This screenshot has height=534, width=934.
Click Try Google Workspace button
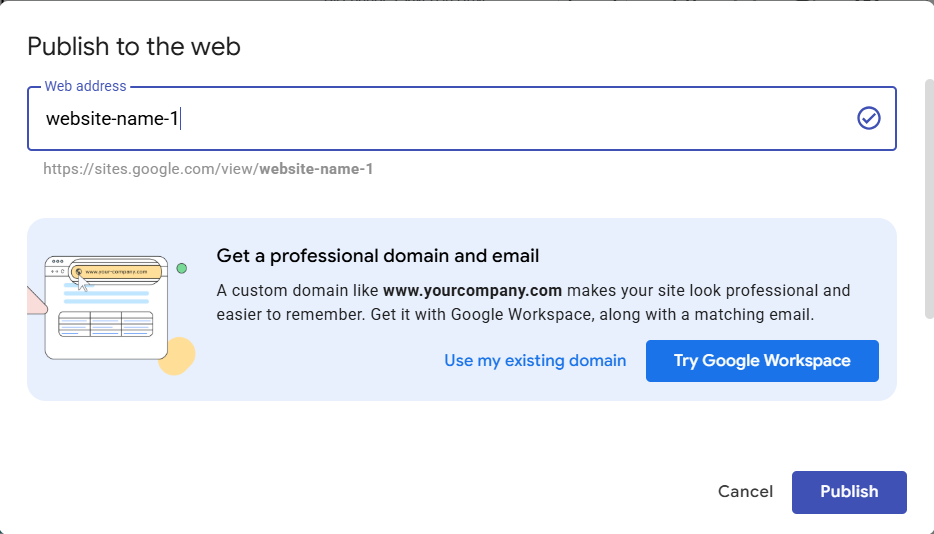pyautogui.click(x=762, y=361)
